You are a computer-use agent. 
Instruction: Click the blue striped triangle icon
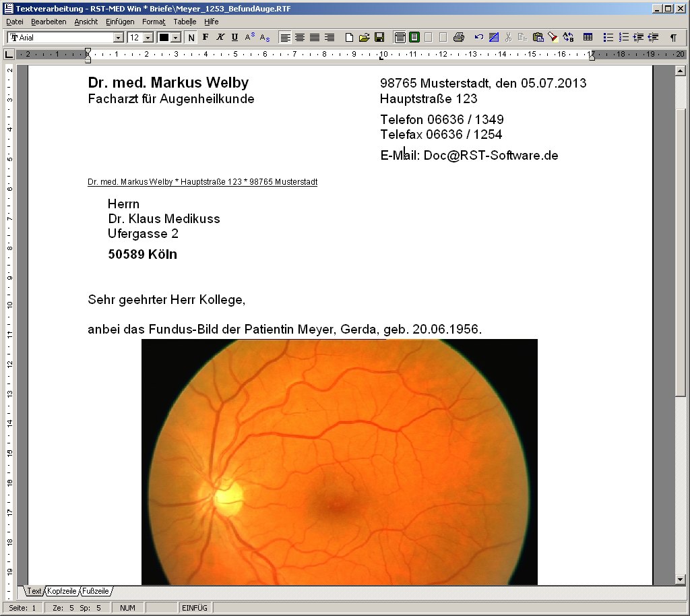coord(494,37)
